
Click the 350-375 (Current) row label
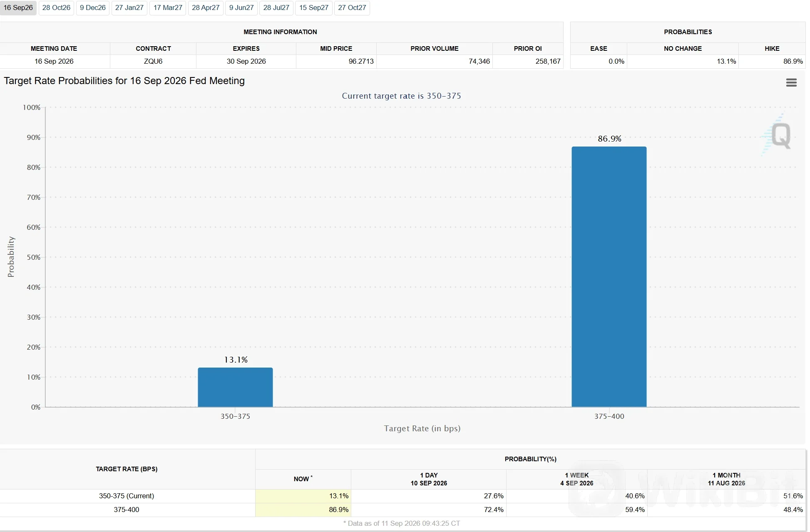tap(127, 496)
